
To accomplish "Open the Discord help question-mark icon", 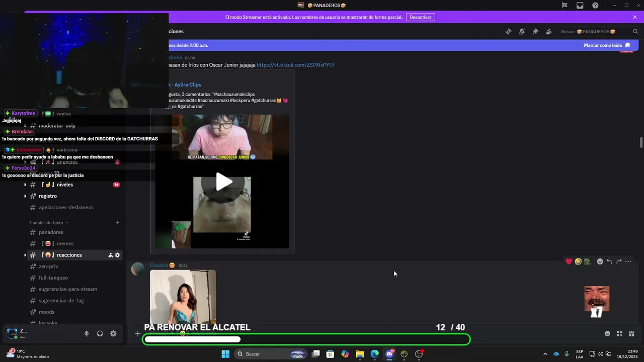I will (595, 6).
